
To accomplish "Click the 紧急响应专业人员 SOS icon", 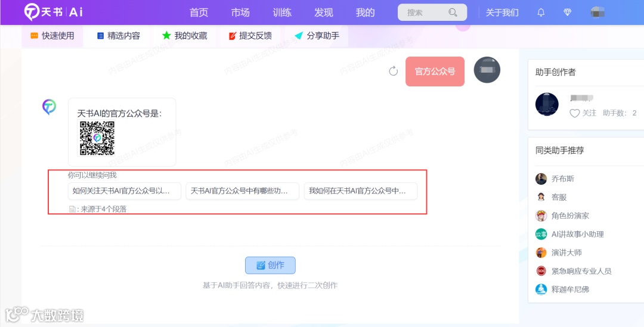I will coord(541,271).
